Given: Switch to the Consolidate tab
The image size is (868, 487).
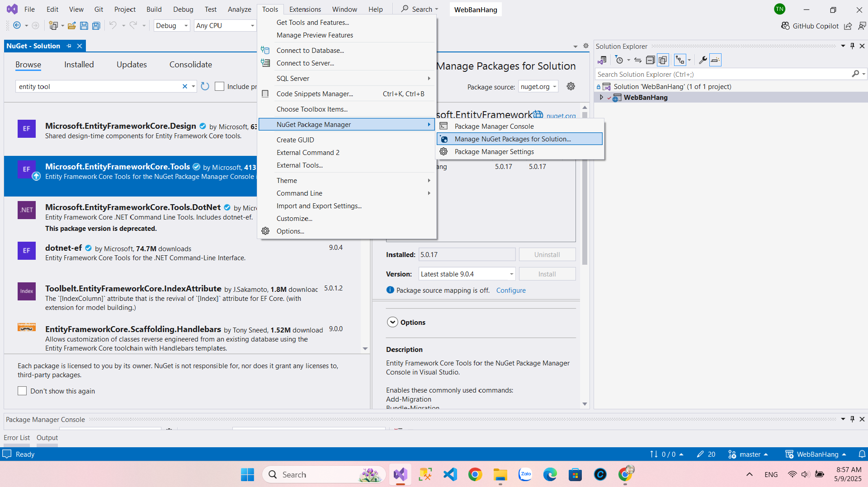Looking at the screenshot, I should coord(190,65).
